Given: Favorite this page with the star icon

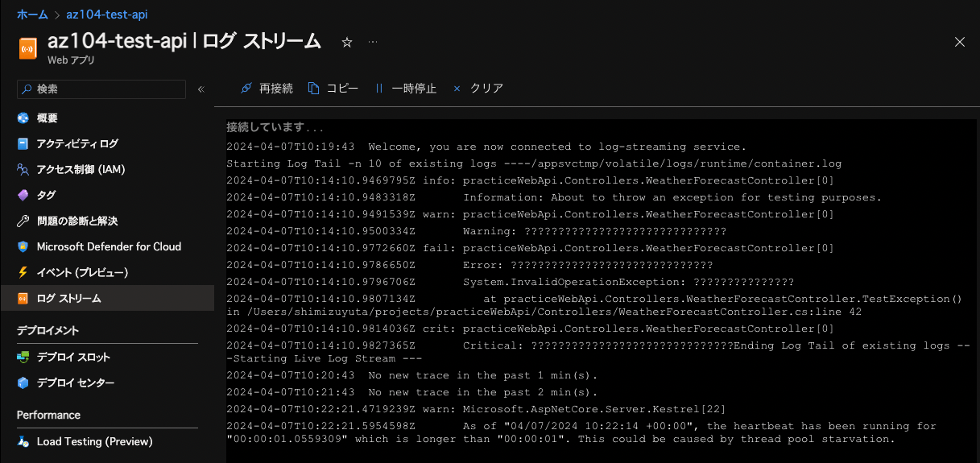Looking at the screenshot, I should coord(347,43).
